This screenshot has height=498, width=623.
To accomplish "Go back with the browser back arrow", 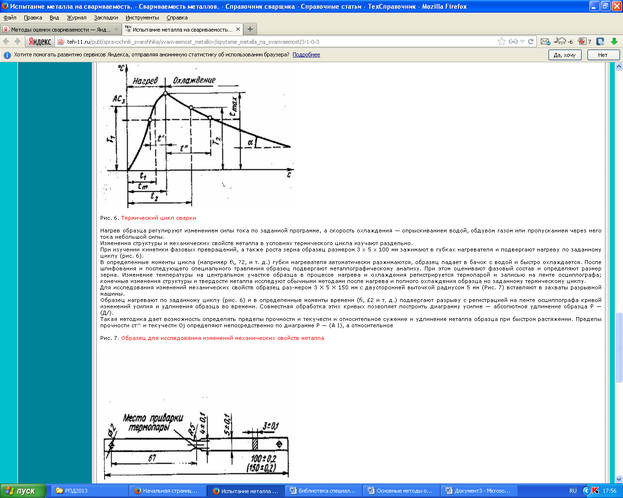I will tap(6, 42).
